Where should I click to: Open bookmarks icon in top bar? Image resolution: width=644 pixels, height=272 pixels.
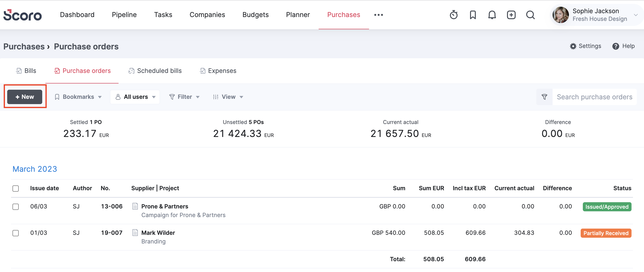(x=472, y=15)
